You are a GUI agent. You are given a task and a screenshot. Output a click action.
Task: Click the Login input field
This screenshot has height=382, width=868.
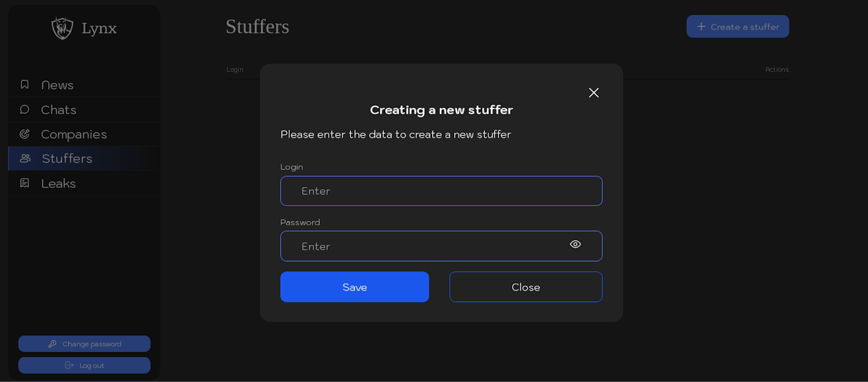441,191
